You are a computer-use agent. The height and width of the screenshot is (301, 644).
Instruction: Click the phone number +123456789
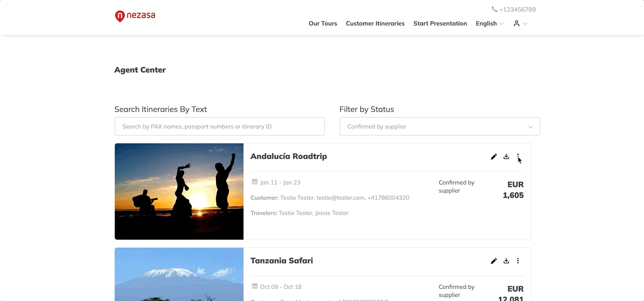[x=518, y=9]
